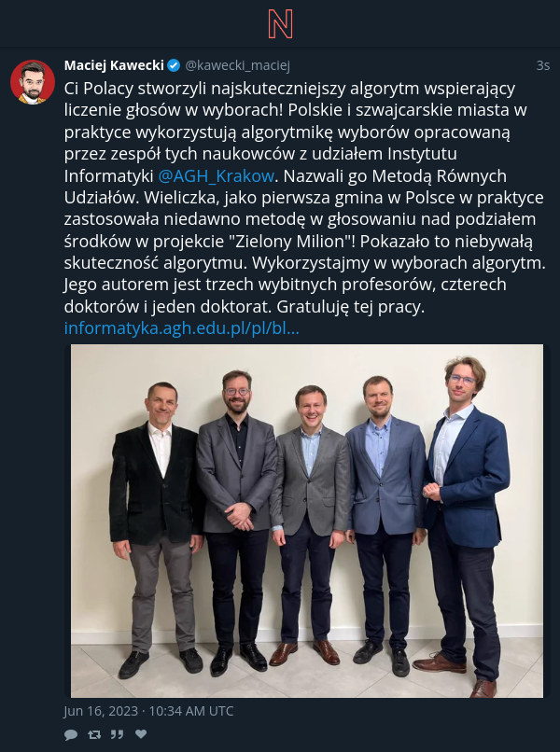Click Maciej Kawecki's cartoon avatar
The width and height of the screenshot is (560, 752).
[33, 82]
